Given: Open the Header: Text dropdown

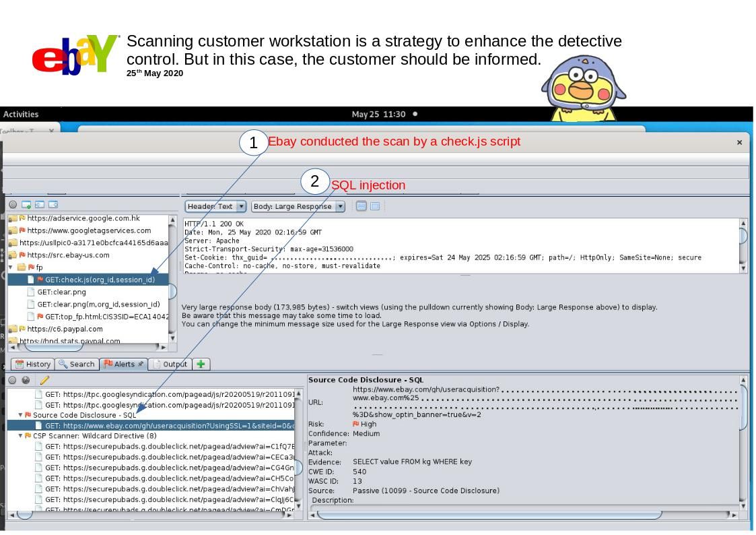Looking at the screenshot, I should 215,206.
